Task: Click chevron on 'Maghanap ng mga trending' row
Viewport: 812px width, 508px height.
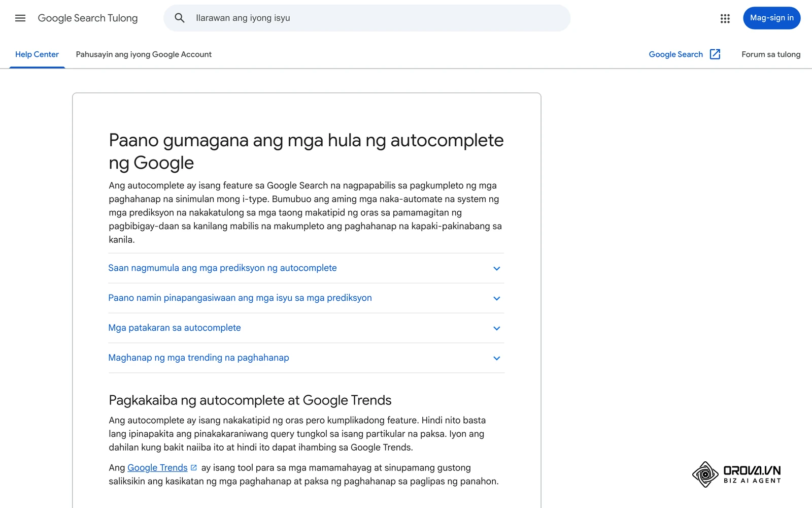Action: pyautogui.click(x=497, y=358)
